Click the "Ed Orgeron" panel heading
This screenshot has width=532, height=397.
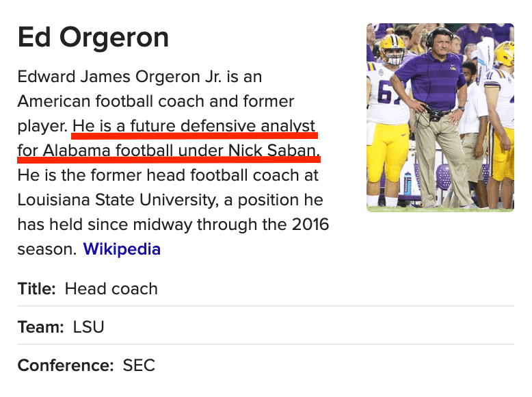93,37
